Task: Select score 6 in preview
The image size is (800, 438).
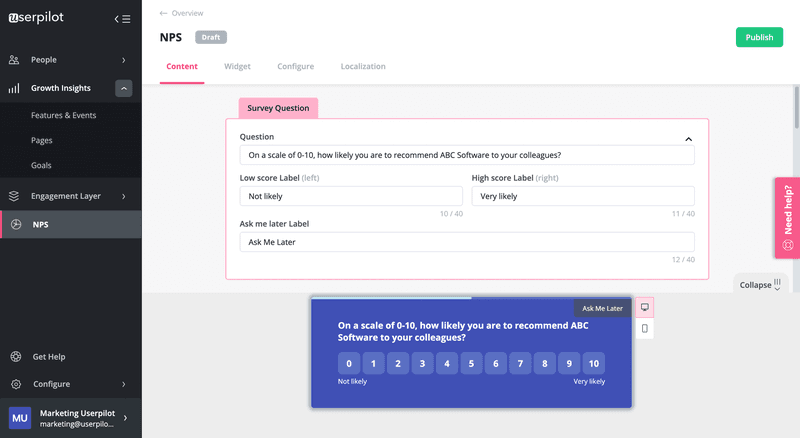Action: pos(496,363)
